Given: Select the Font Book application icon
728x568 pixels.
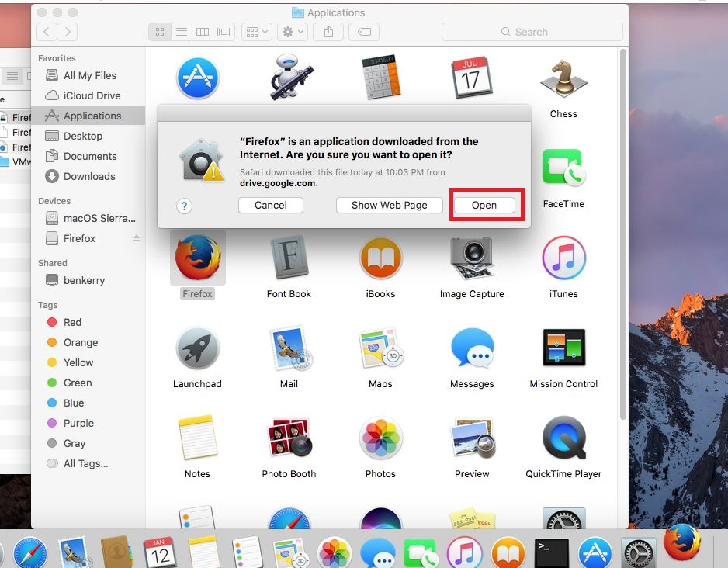Looking at the screenshot, I should pos(289,258).
